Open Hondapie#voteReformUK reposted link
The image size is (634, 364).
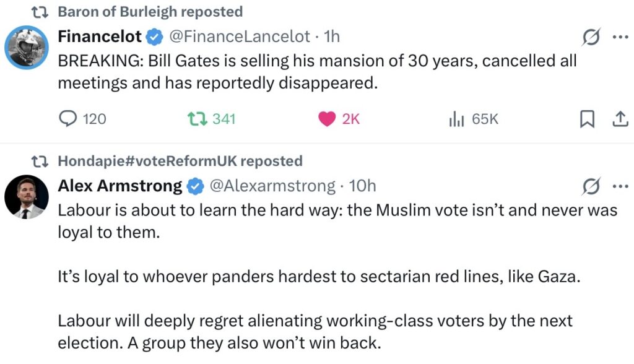180,162
